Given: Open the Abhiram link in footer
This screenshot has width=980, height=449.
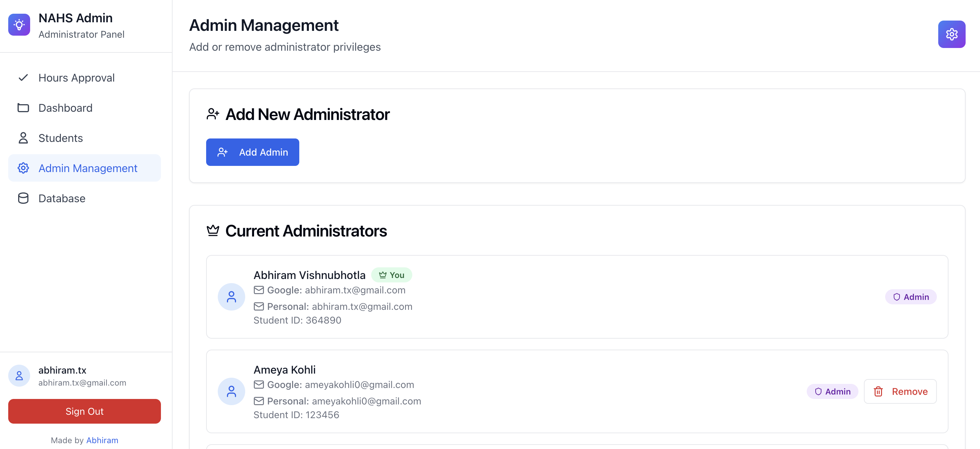Looking at the screenshot, I should (x=102, y=440).
